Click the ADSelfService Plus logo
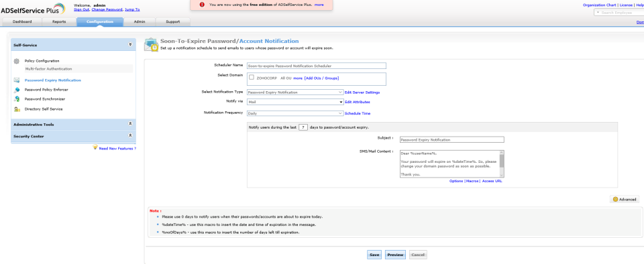Image resolution: width=644 pixels, height=264 pixels. tap(32, 9)
